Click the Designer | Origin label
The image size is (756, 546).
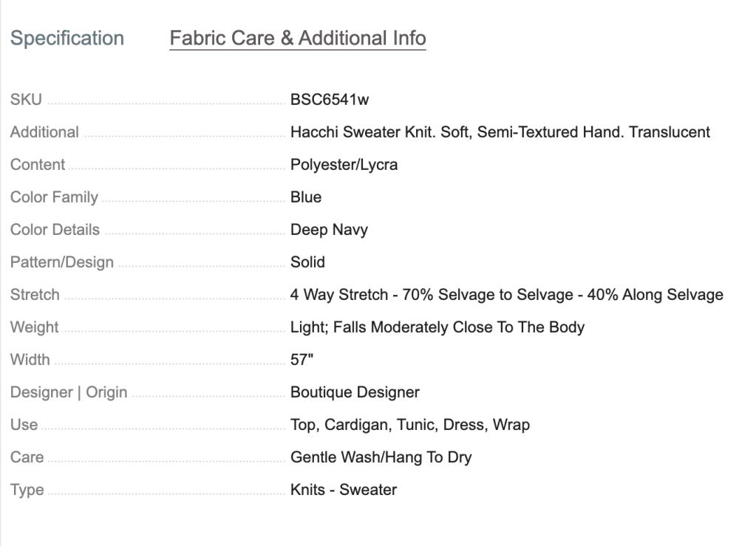point(69,392)
